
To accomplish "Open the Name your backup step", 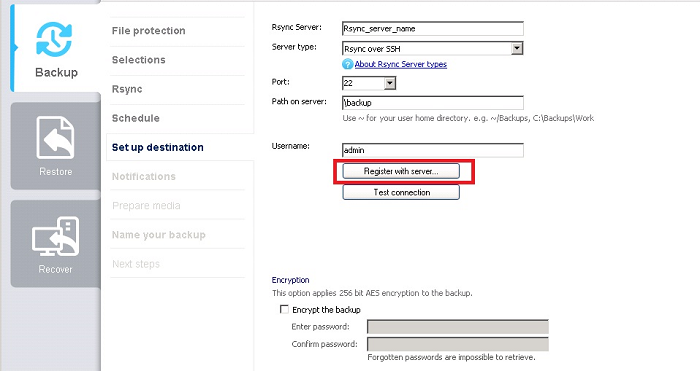I will pyautogui.click(x=159, y=235).
